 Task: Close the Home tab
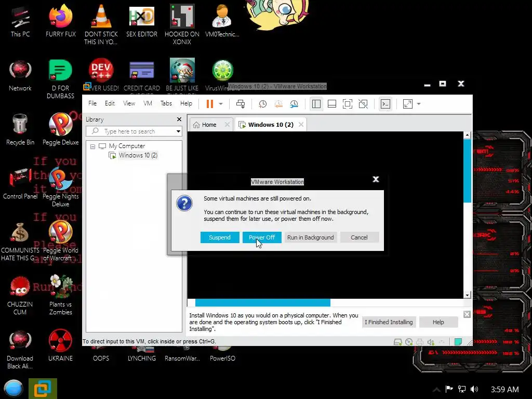click(228, 125)
